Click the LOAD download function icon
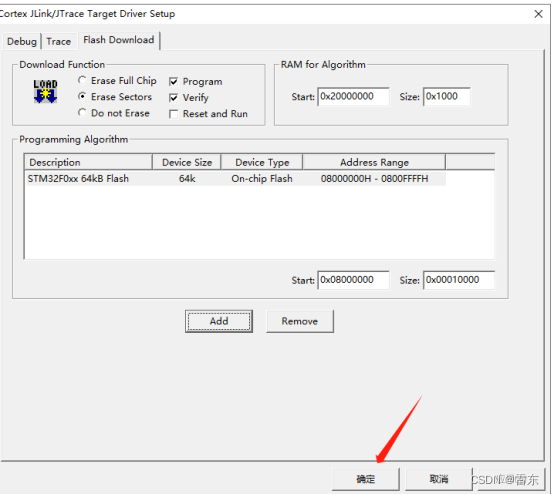This screenshot has width=554, height=495. pos(45,92)
